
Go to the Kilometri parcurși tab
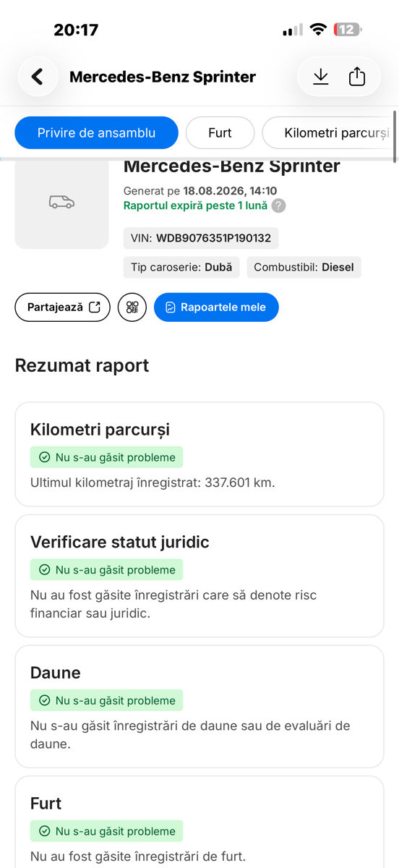330,133
